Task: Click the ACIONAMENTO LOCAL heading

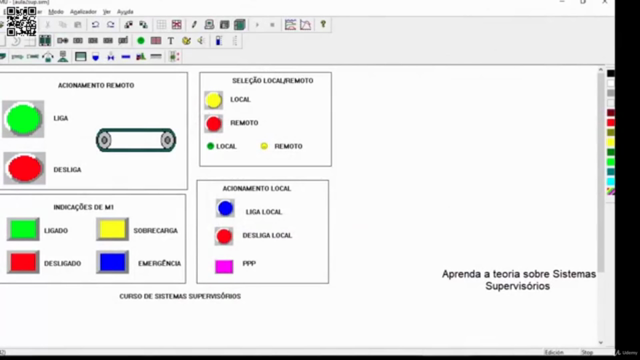Action: pos(257,189)
